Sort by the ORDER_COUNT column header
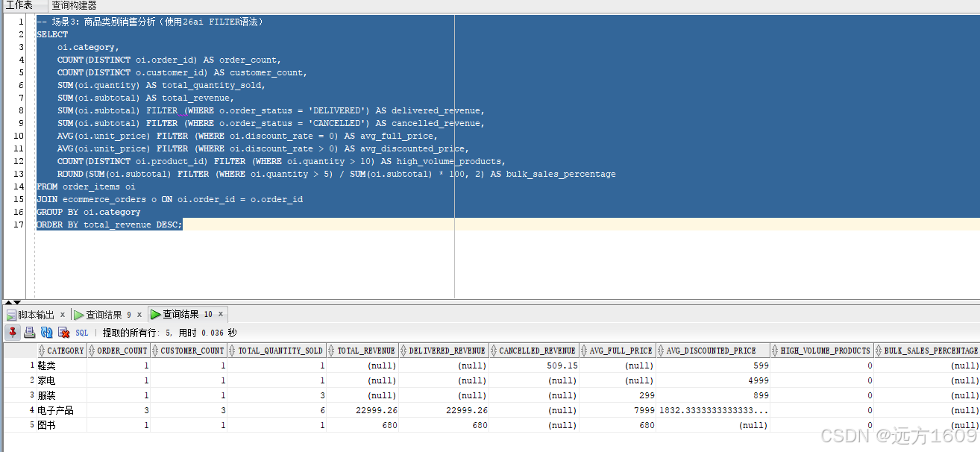This screenshot has width=980, height=452. 119,351
